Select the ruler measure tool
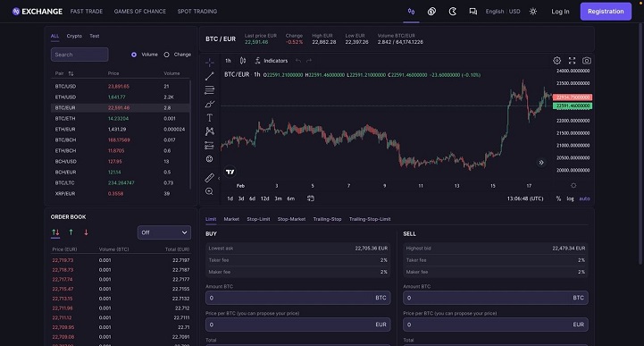 pos(210,178)
